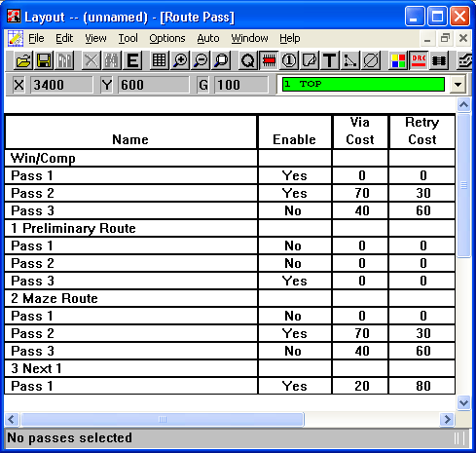Expand the layer dropdown arrow
476x453 pixels.
(x=458, y=85)
